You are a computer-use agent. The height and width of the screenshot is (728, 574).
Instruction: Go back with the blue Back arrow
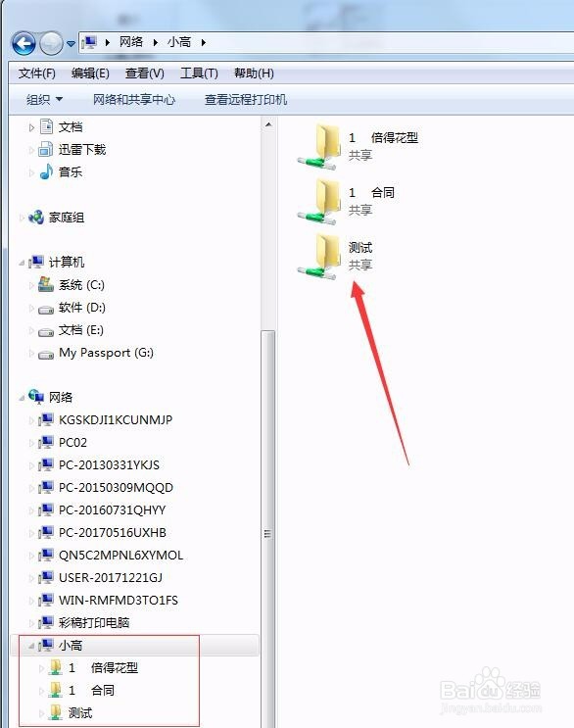[x=24, y=44]
